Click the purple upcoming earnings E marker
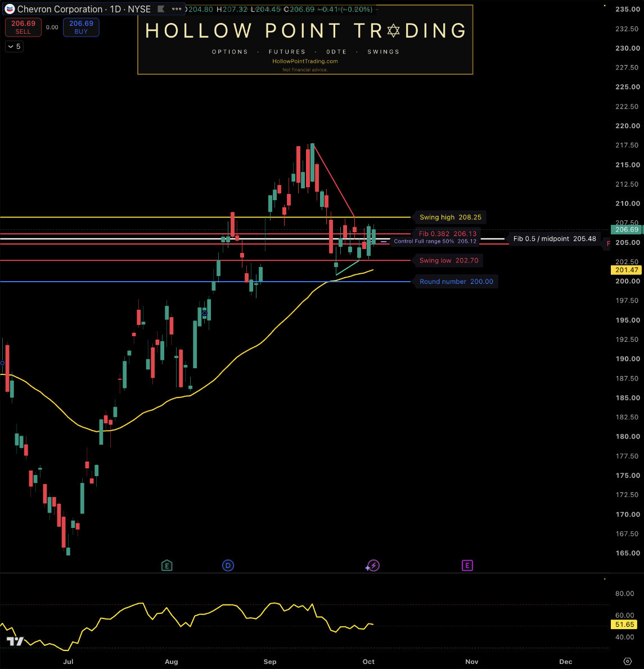The image size is (644, 669). tap(467, 566)
